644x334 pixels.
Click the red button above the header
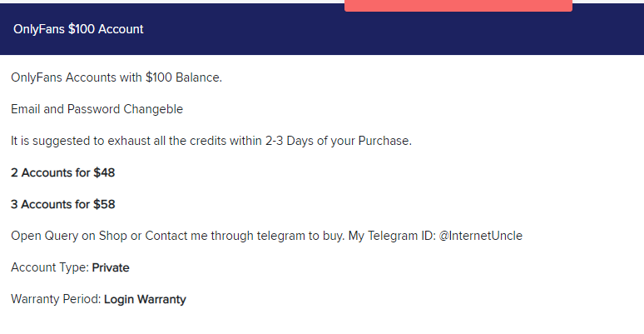[458, 5]
